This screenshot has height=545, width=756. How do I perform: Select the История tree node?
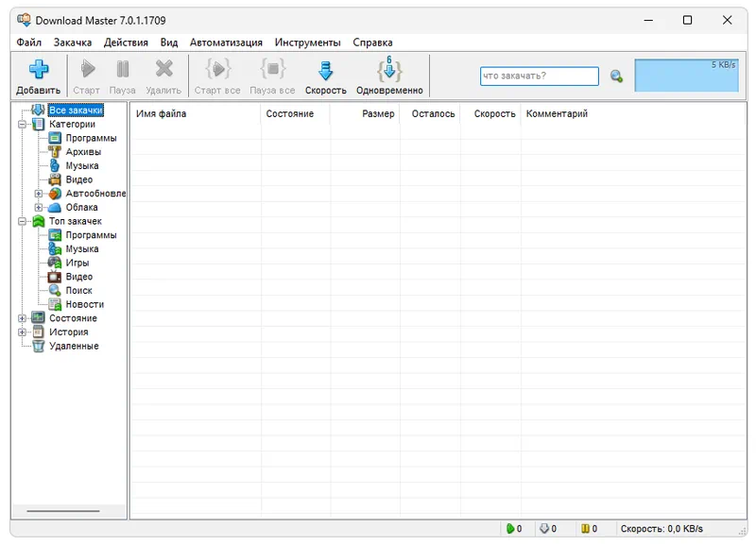point(68,332)
